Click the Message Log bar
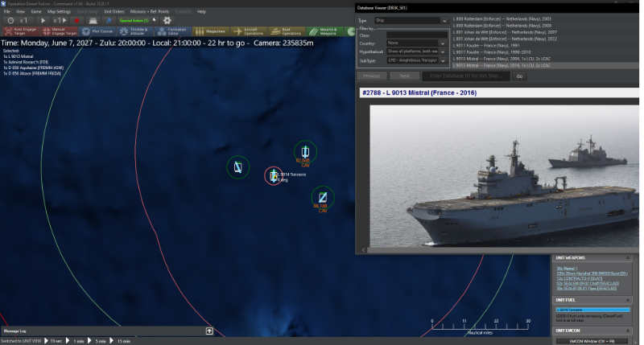The width and height of the screenshot is (644, 345). click(x=108, y=331)
